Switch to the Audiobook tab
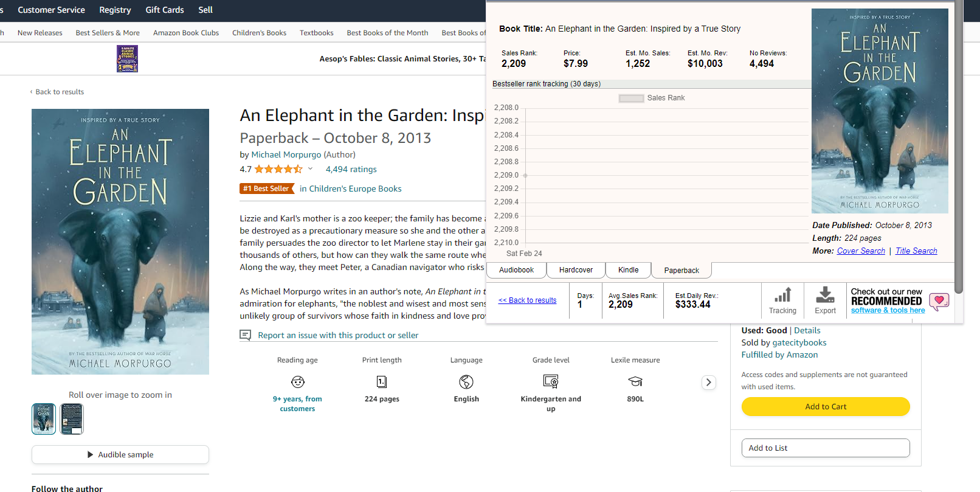 click(516, 270)
